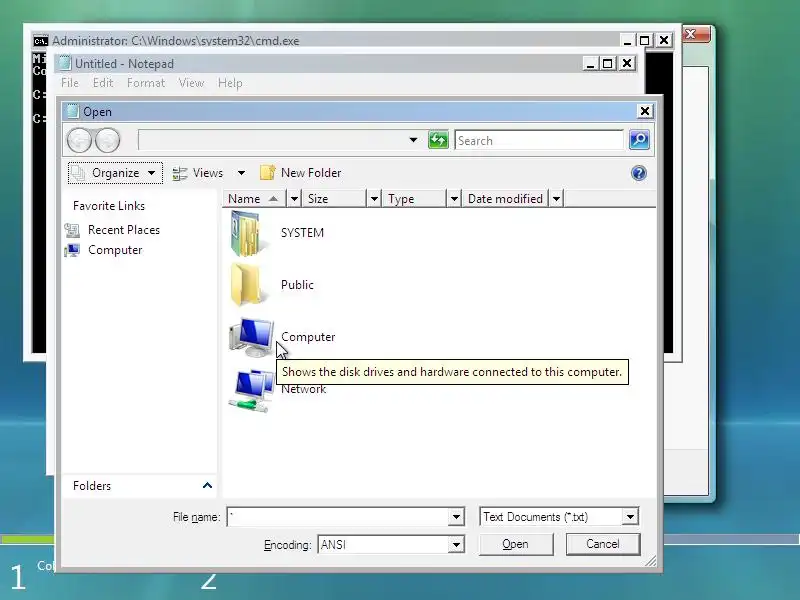800x600 pixels.
Task: Sort by the Size column header
Action: coord(335,198)
